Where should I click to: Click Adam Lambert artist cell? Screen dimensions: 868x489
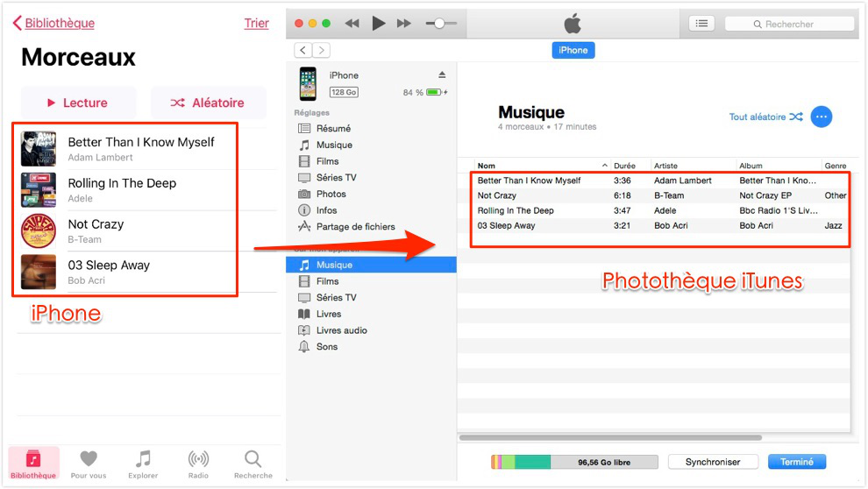[682, 181]
